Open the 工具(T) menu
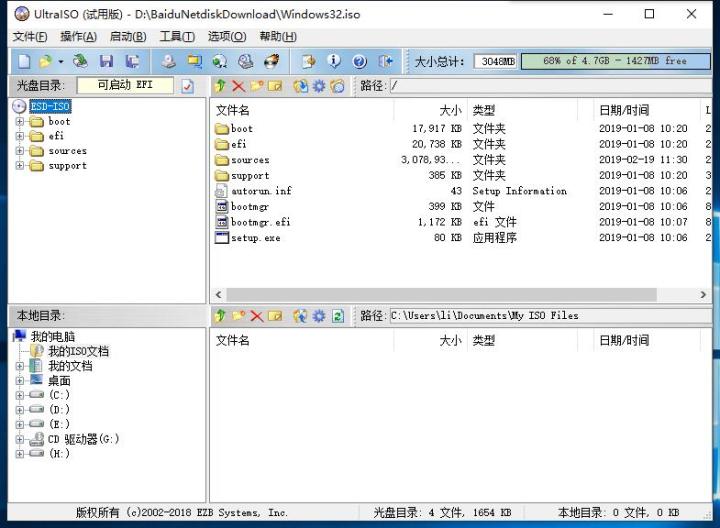The height and width of the screenshot is (528, 720). pos(177,36)
